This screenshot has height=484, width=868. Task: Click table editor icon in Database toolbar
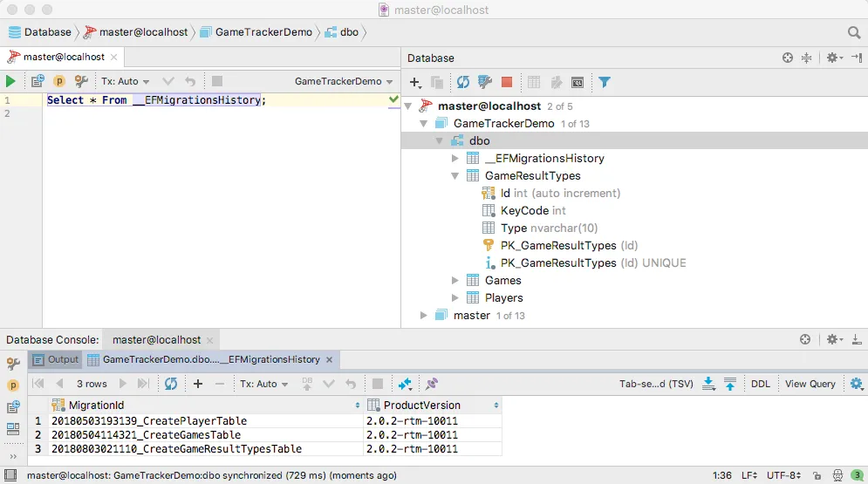[x=534, y=83]
